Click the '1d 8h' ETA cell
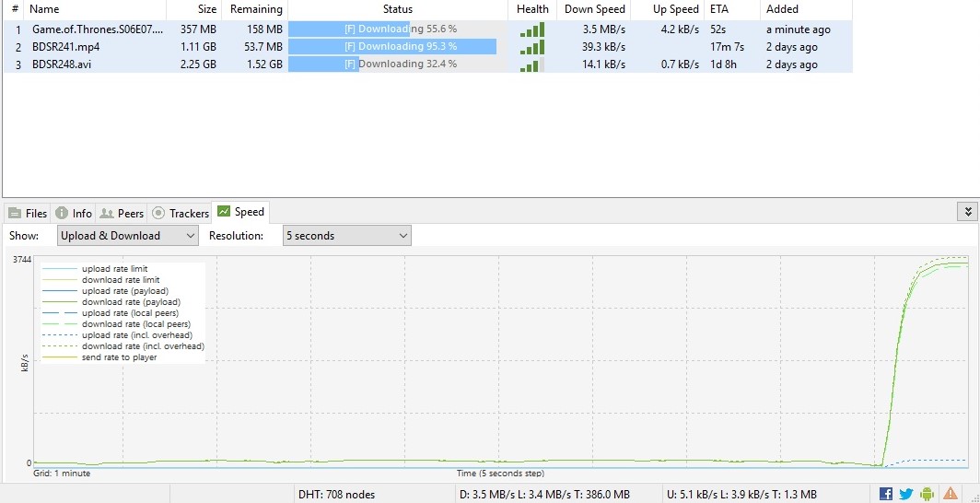The height and width of the screenshot is (503, 980). [x=724, y=64]
